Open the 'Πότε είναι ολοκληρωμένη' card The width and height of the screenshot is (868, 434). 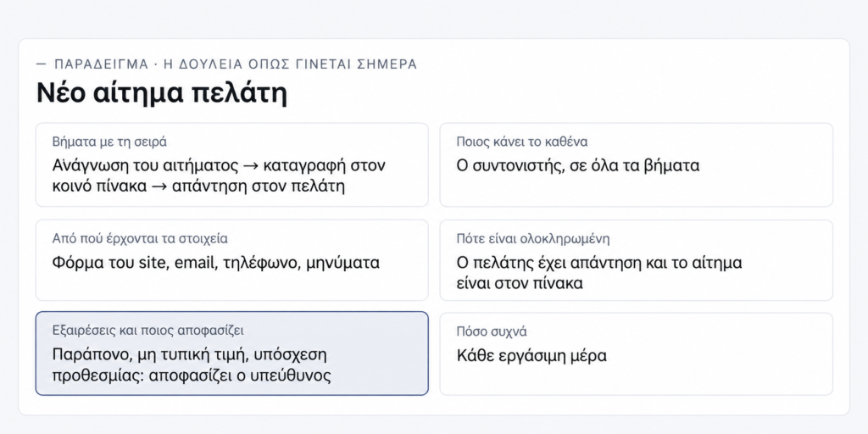click(x=636, y=260)
